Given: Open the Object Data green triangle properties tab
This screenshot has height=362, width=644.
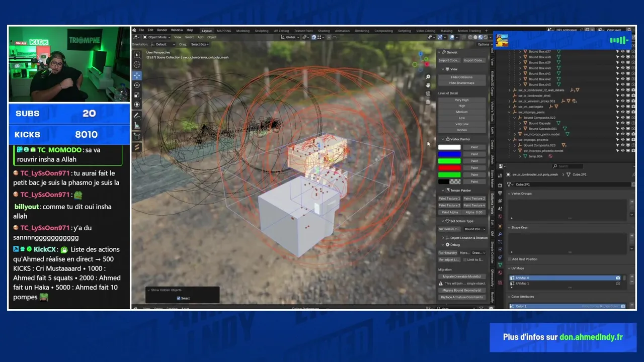Looking at the screenshot, I should tap(500, 265).
